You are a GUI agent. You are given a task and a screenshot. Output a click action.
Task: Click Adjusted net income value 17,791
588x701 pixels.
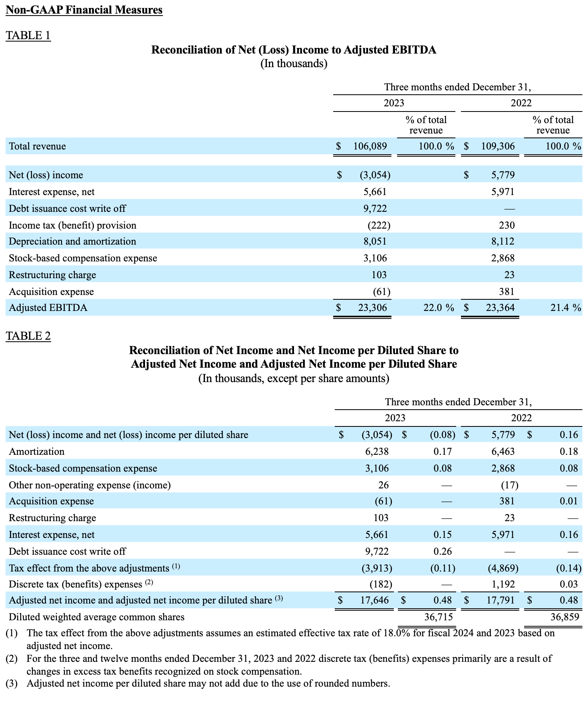tap(500, 600)
